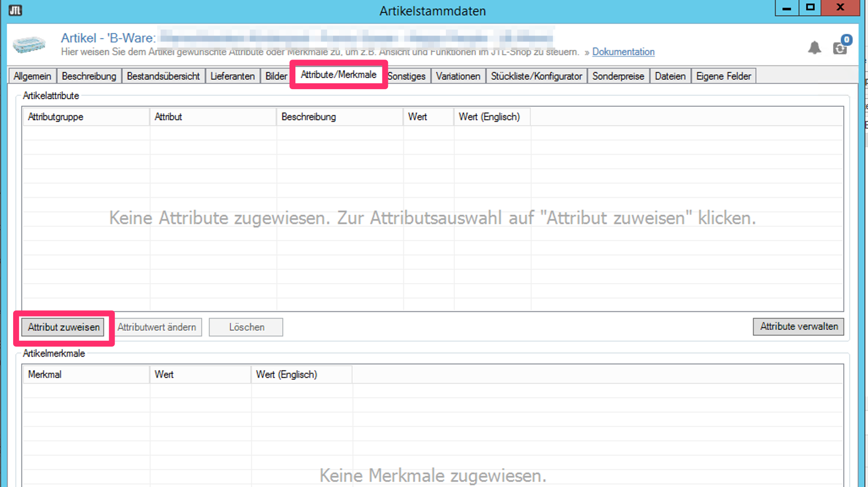The height and width of the screenshot is (487, 868).
Task: Click the Löschen button
Action: [x=246, y=327]
